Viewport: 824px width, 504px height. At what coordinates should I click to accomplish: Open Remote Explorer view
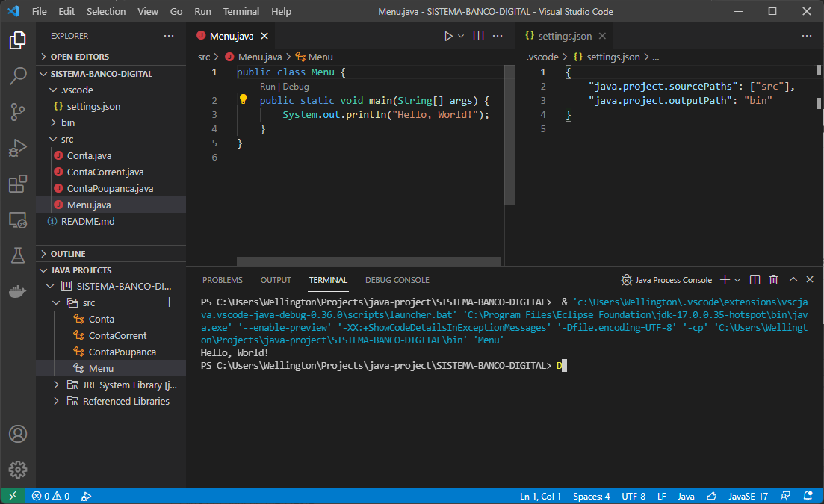[x=18, y=220]
